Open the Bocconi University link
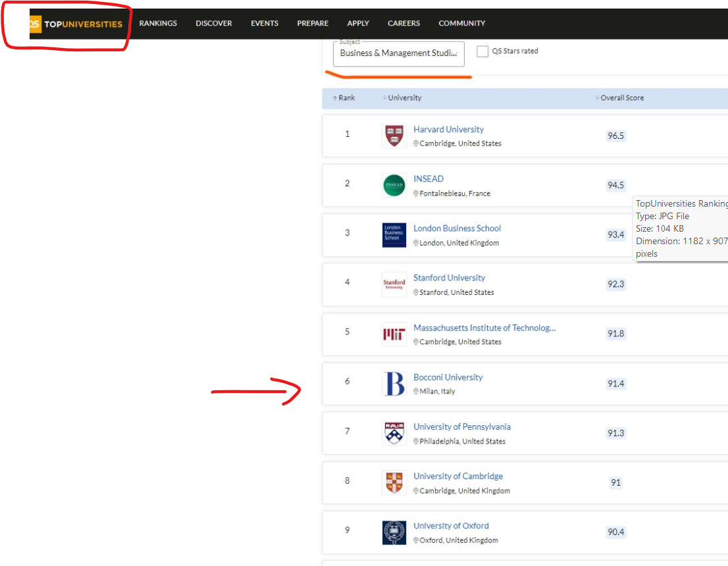This screenshot has width=728, height=566. pos(448,377)
